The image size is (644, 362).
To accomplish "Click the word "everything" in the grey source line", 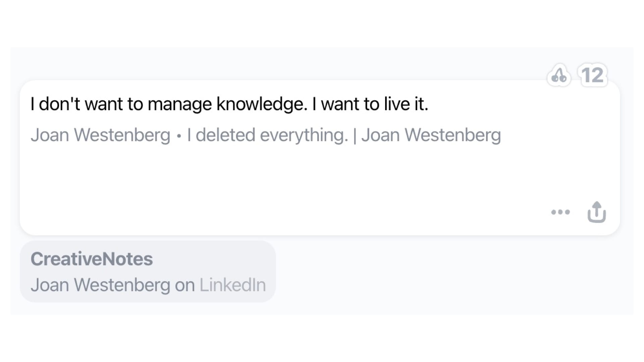I will 304,135.
